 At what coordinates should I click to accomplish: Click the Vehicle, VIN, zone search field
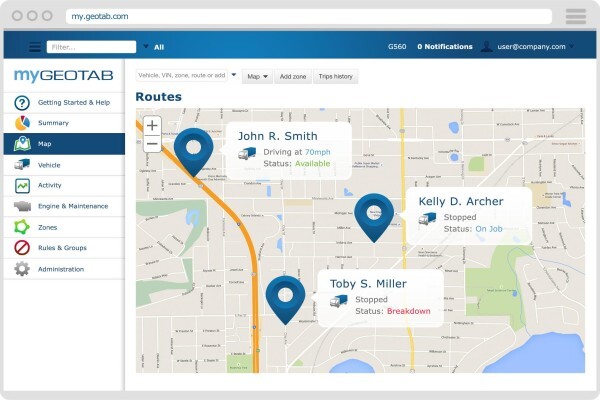coord(182,75)
